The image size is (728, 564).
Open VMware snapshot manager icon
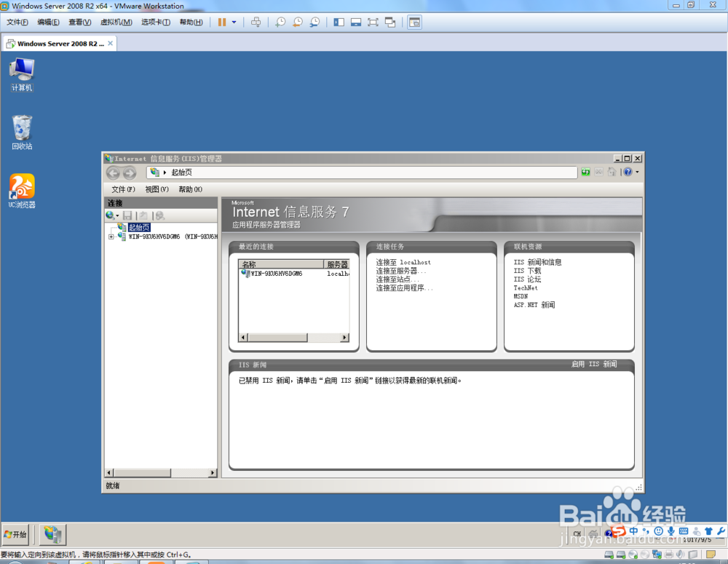[314, 22]
